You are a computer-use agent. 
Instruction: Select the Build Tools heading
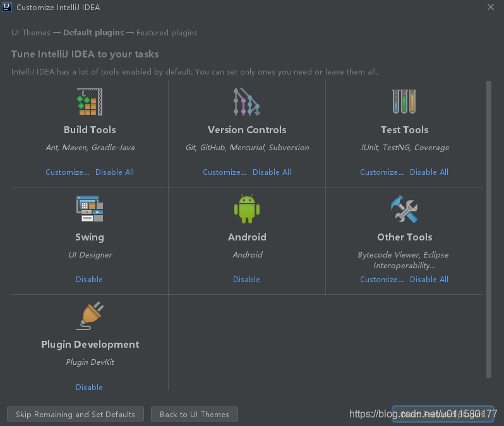pyautogui.click(x=90, y=130)
